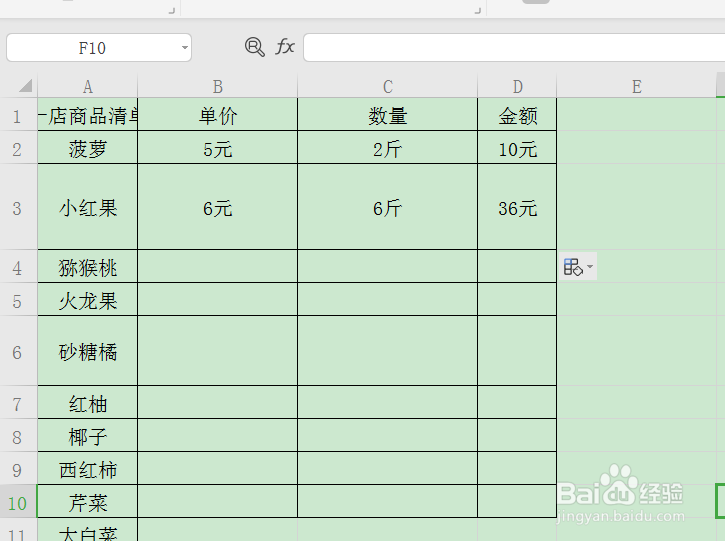The image size is (725, 541).
Task: Select the 5元 price cell
Action: coord(217,148)
